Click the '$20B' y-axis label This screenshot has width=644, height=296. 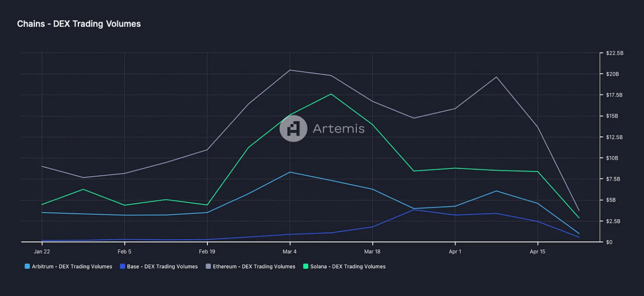click(612, 74)
